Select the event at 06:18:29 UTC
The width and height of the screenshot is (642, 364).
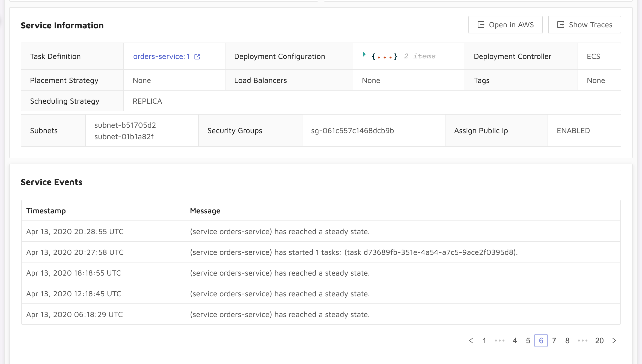321,314
